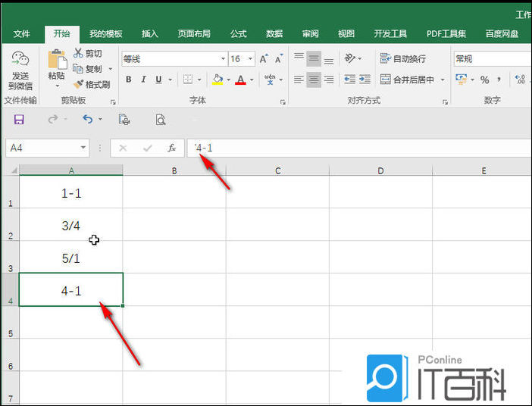The width and height of the screenshot is (532, 406).
Task: Click the phonetic guide wén icon
Action: (x=270, y=80)
